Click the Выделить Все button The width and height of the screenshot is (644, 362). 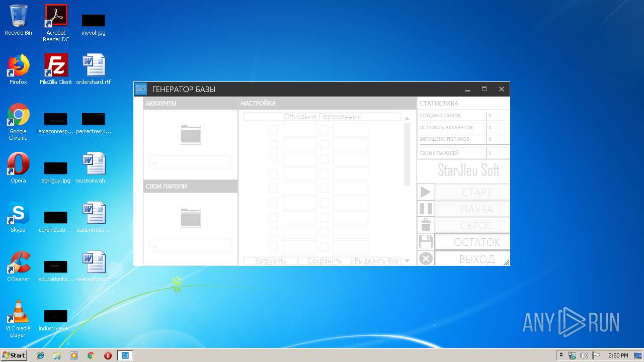[377, 261]
